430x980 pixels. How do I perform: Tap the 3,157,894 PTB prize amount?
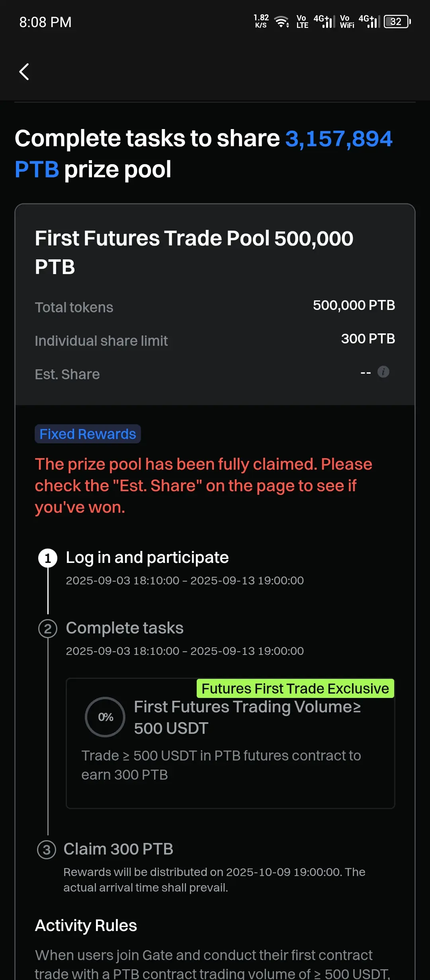point(203,154)
